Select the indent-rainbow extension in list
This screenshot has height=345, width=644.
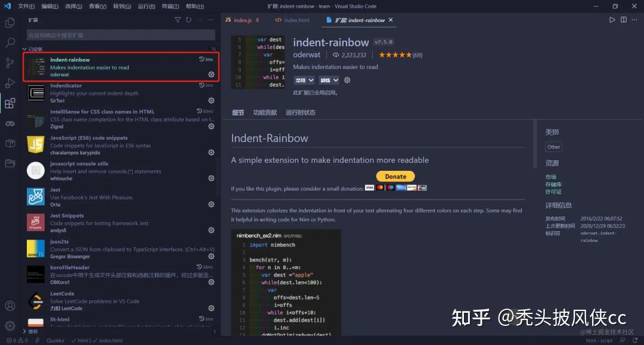pyautogui.click(x=120, y=67)
